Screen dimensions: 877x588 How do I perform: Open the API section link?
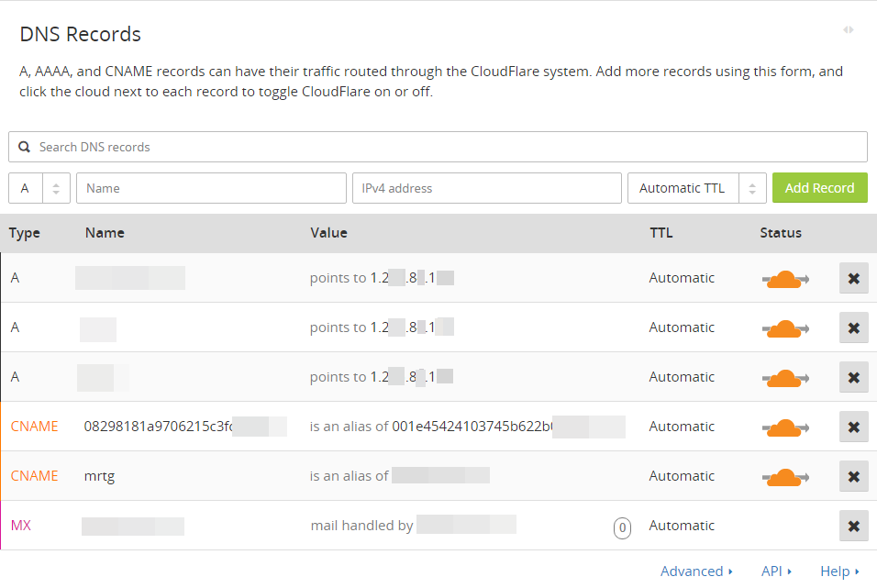[x=776, y=571]
